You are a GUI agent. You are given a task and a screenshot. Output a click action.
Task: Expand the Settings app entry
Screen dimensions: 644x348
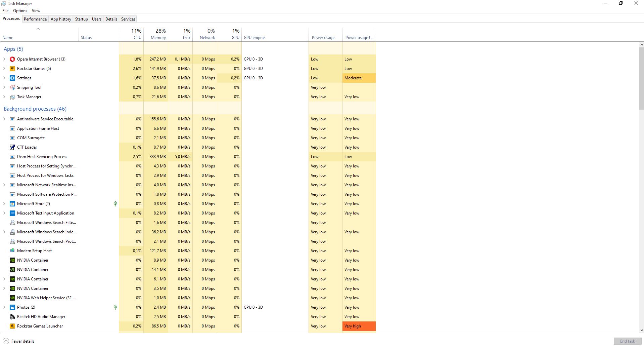(x=4, y=78)
